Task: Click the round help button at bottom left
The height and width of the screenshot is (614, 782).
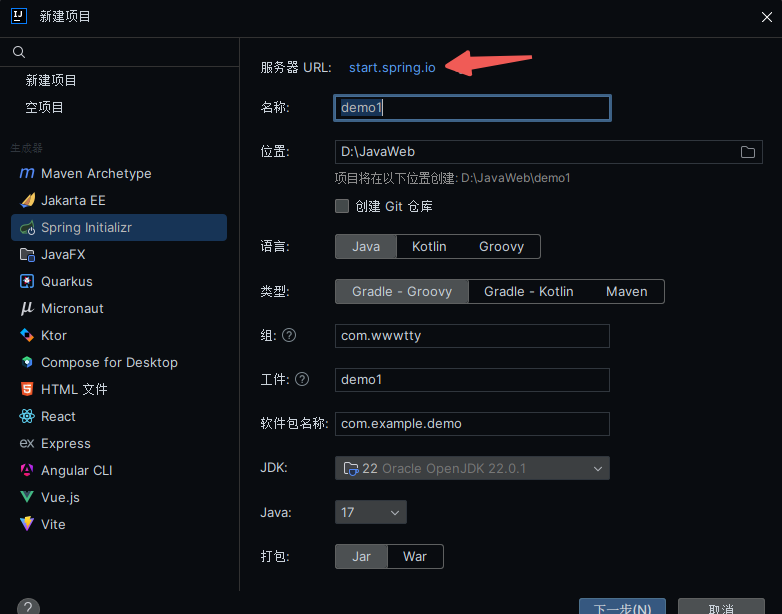Action: point(28,607)
